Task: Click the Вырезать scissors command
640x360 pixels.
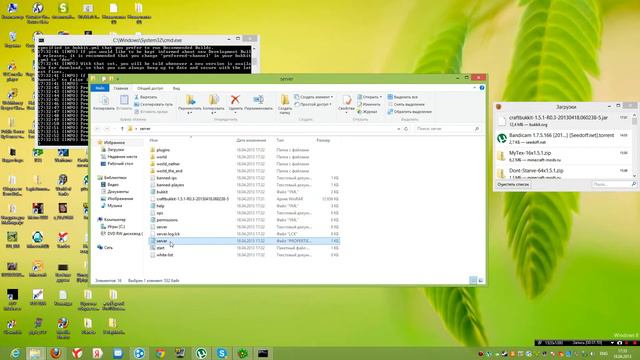Action: click(146, 97)
